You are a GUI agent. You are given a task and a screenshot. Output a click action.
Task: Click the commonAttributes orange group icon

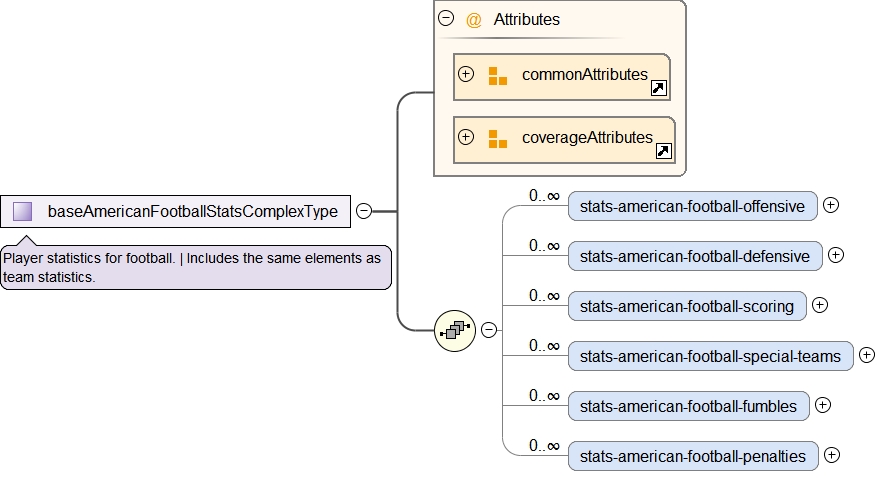coord(498,76)
